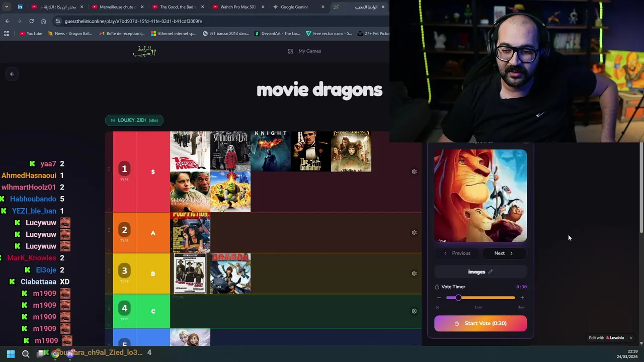Open settings gear for tier A row

point(414,233)
